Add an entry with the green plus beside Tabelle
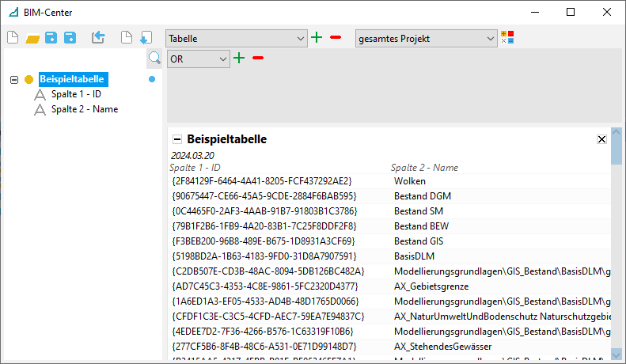 (x=317, y=37)
